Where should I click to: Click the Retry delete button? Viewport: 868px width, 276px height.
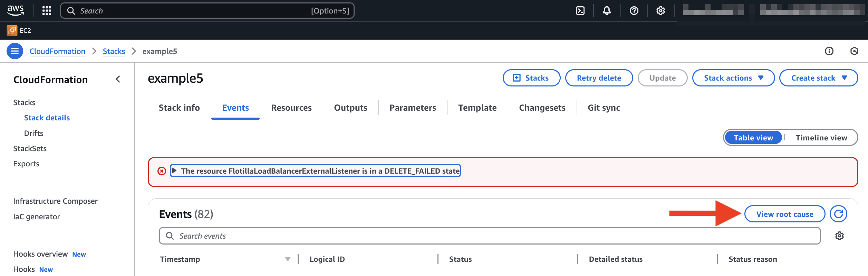click(x=599, y=78)
